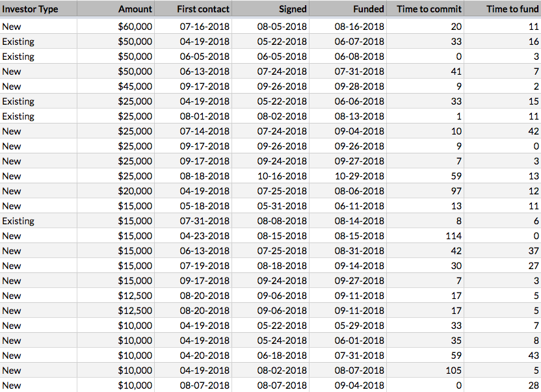Click the 43 time to fund cell

533,356
